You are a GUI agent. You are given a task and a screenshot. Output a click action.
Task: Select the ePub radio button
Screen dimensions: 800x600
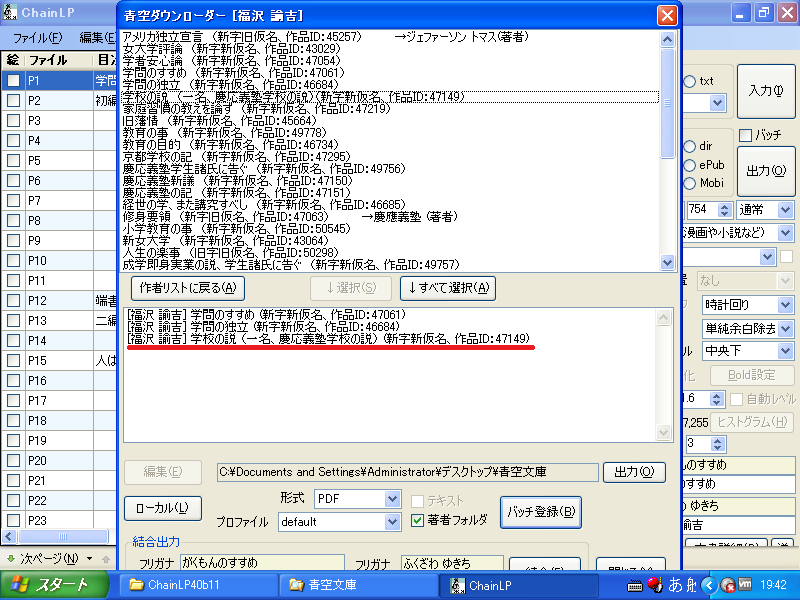[690, 165]
